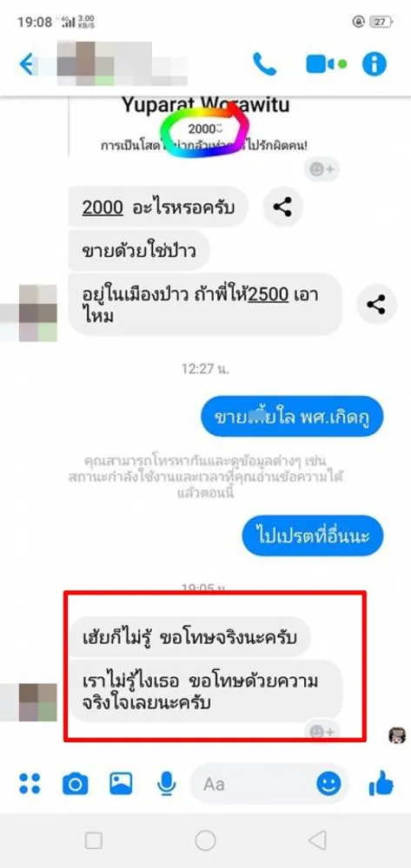
Task: Open conversation info with the i icon
Action: [x=374, y=64]
